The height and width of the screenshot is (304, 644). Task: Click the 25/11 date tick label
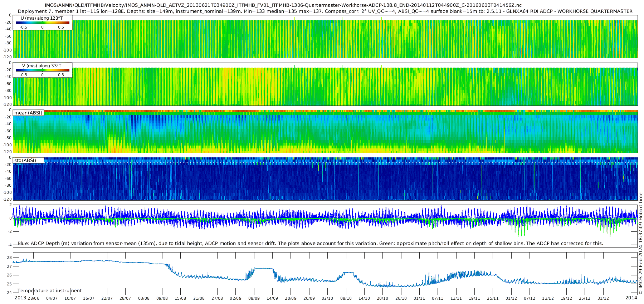493,298
